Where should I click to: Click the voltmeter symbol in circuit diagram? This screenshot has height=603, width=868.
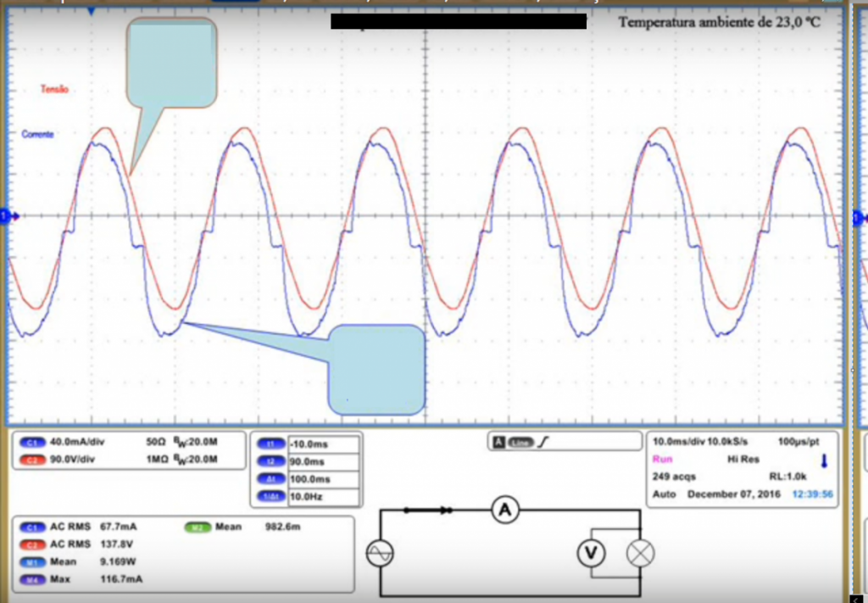pyautogui.click(x=589, y=554)
